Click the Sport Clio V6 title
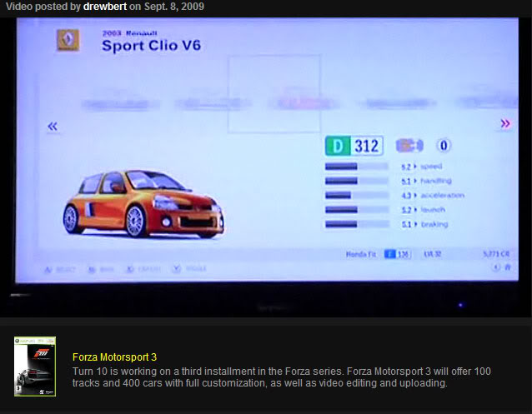The image size is (532, 414). pos(151,45)
